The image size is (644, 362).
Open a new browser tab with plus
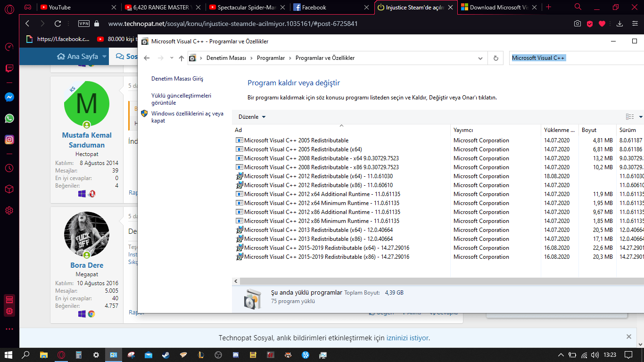(x=548, y=7)
